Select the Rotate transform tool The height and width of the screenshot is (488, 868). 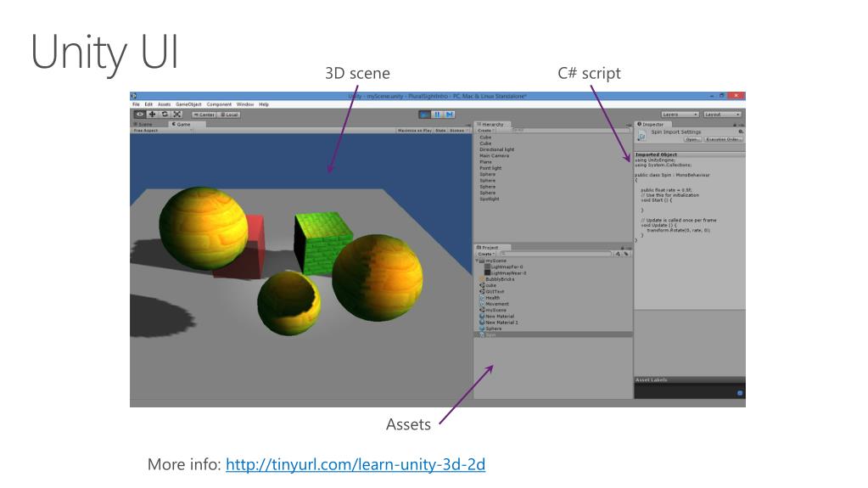165,114
